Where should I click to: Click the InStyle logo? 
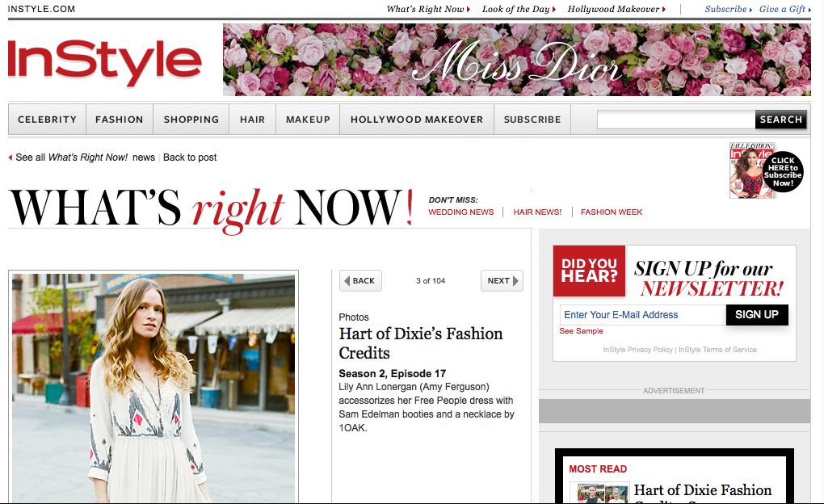[104, 62]
